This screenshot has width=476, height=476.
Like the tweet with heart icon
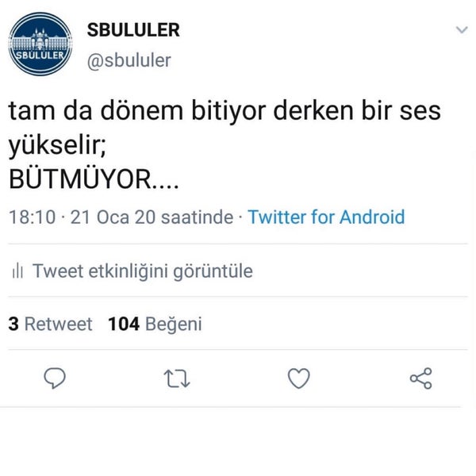tap(299, 378)
